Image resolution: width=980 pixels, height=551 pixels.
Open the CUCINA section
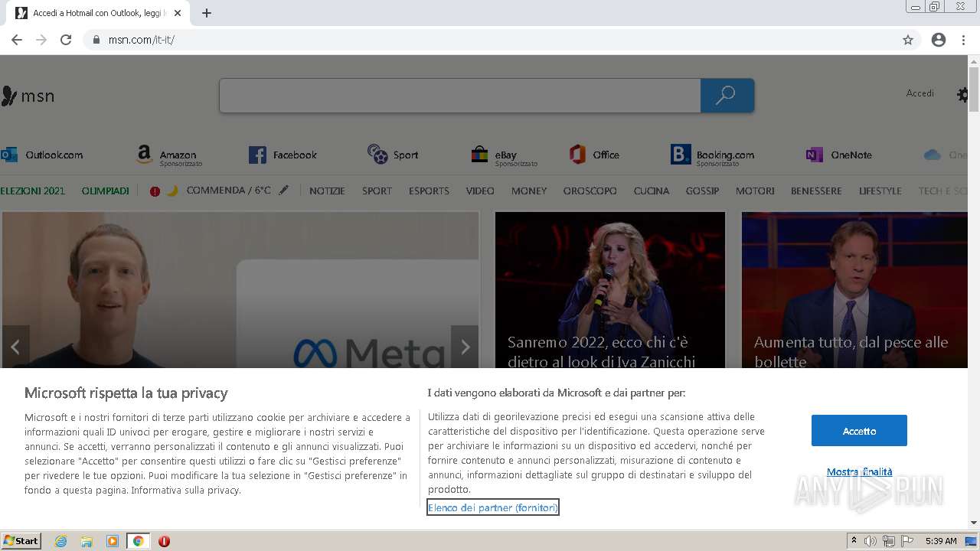652,191
